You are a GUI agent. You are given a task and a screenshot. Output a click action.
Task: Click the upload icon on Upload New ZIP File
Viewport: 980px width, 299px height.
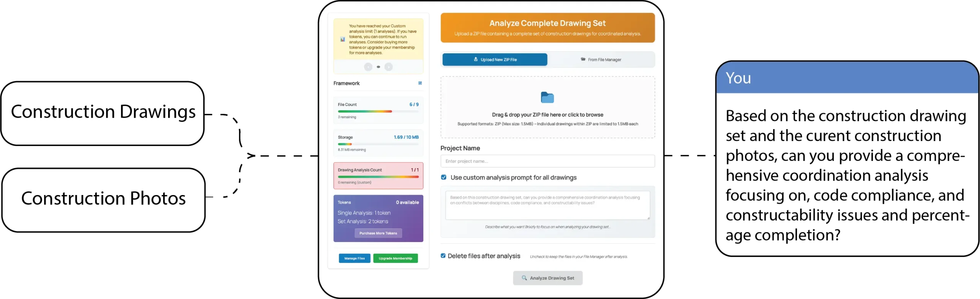[476, 59]
